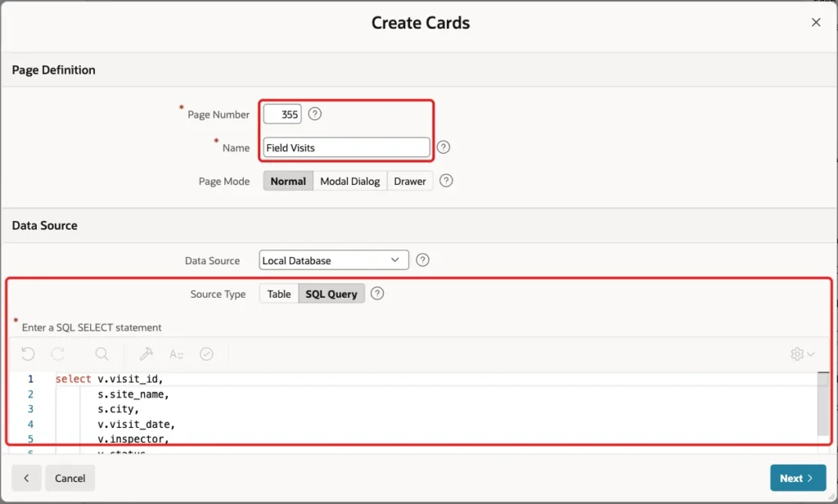Screen dimensions: 838x504
Task: Click the 'Enter a SQL SELECT statement' label
Action: coord(92,327)
